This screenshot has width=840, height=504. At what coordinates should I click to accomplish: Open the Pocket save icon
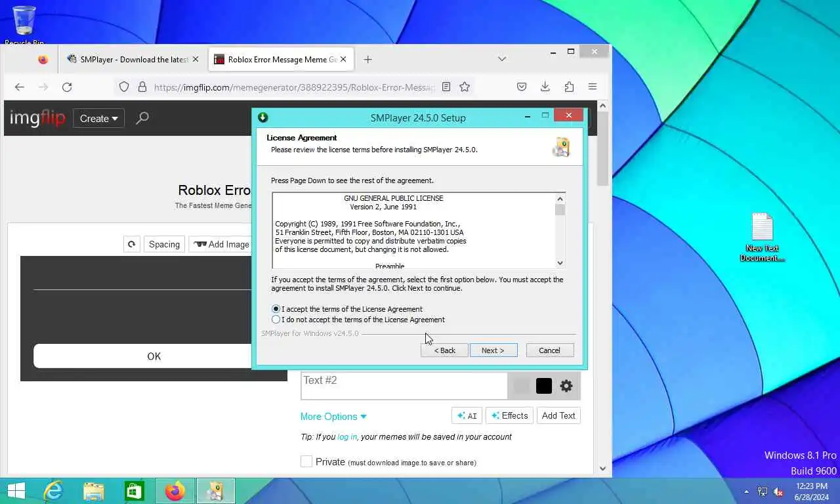pos(522,87)
